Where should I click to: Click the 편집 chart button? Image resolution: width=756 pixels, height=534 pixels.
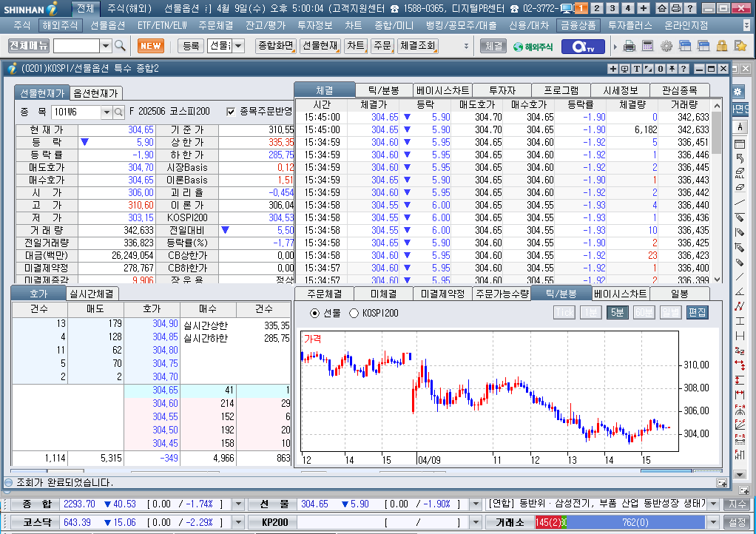click(x=697, y=312)
